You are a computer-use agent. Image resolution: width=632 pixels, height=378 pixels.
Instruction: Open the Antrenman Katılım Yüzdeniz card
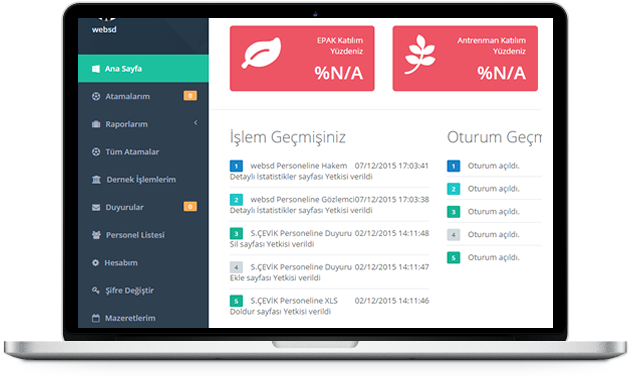pos(465,58)
